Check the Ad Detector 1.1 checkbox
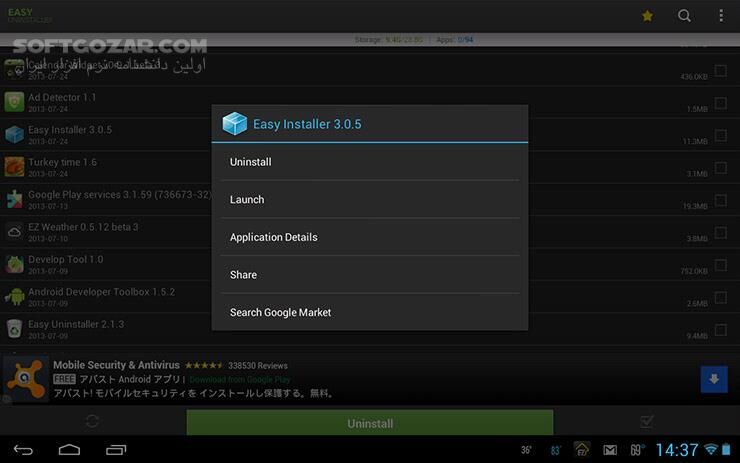The image size is (740, 463). 720,103
